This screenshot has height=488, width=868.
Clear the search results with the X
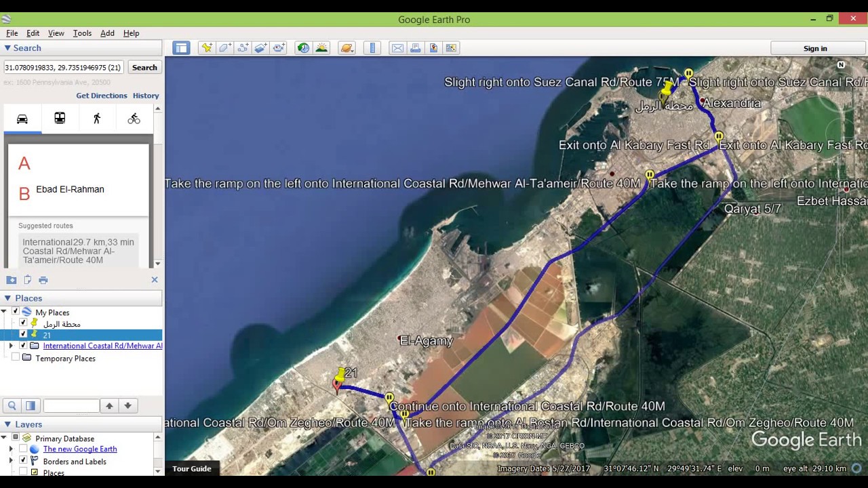click(155, 279)
